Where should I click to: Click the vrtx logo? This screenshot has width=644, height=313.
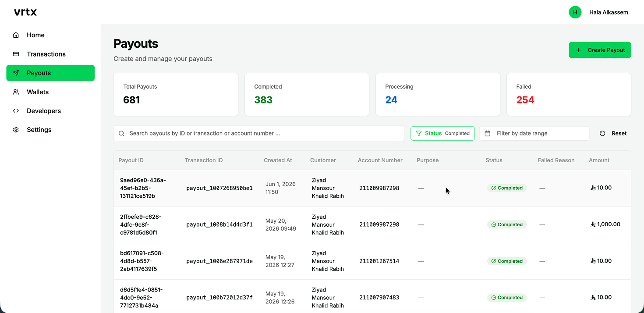coord(25,12)
